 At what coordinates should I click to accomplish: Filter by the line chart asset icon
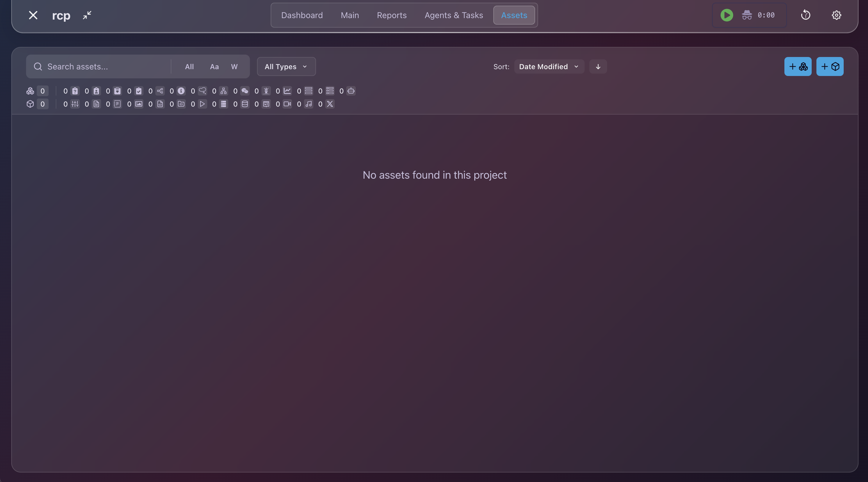click(x=287, y=91)
